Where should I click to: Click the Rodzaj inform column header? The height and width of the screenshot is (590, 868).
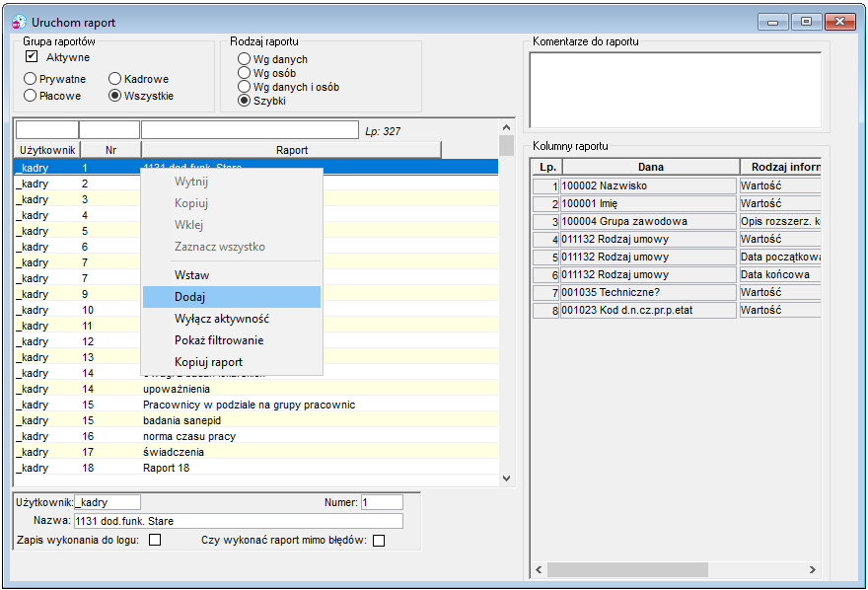click(x=780, y=167)
